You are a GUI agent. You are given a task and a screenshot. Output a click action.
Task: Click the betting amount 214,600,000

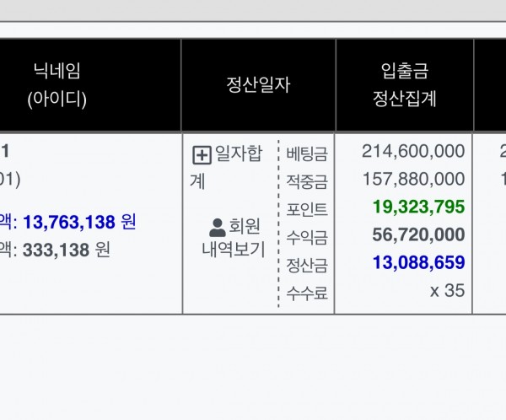coord(413,151)
